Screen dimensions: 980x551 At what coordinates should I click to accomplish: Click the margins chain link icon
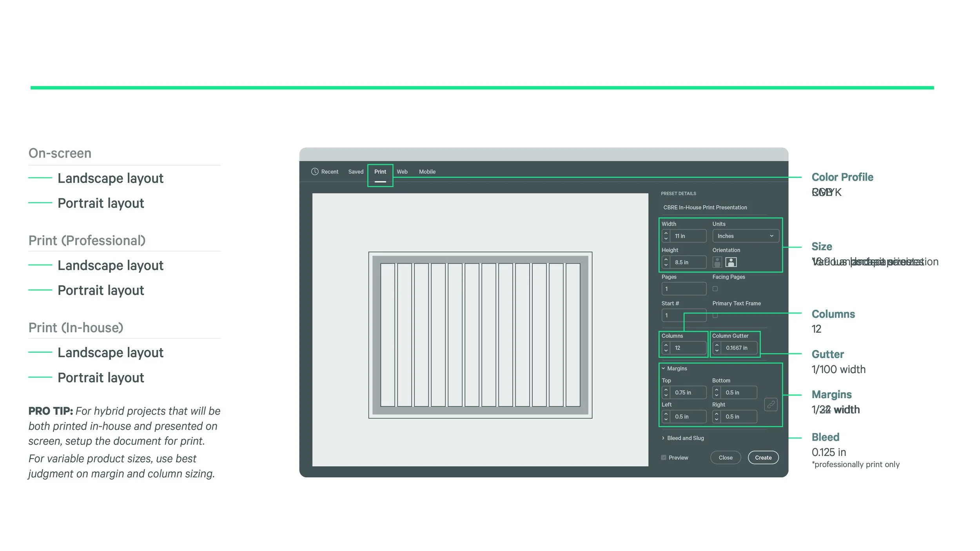pos(771,404)
